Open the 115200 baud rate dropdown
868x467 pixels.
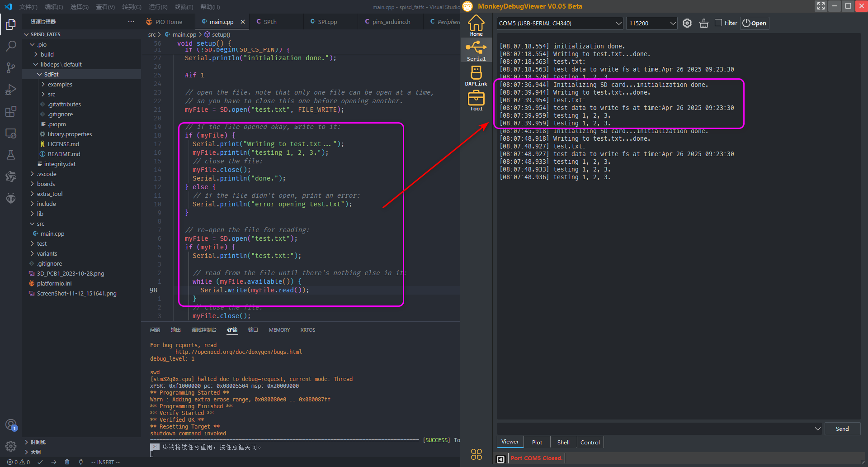(651, 23)
